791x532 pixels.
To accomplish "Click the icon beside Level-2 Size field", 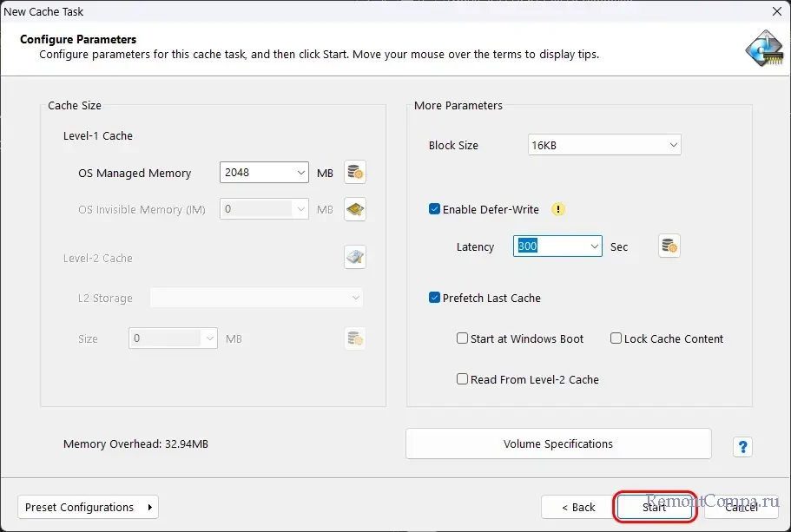I will tap(355, 338).
